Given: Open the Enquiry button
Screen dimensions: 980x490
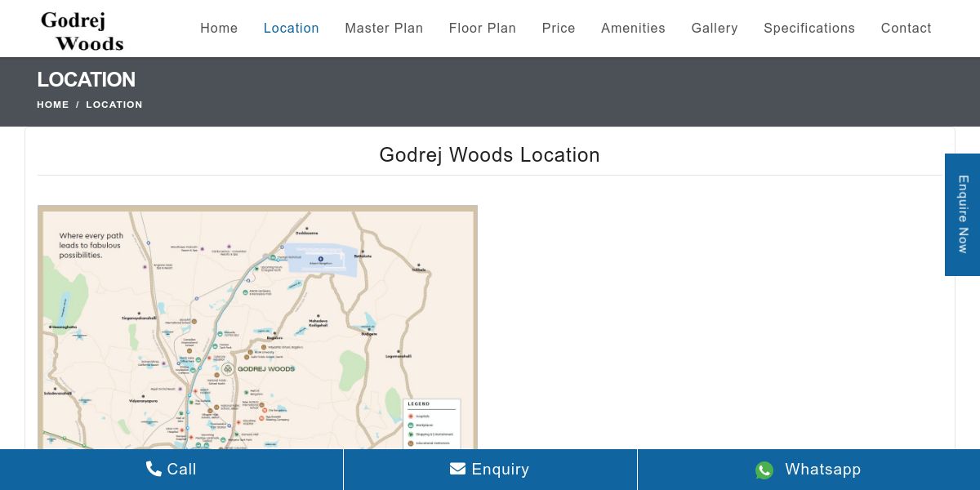Looking at the screenshot, I should 490,470.
